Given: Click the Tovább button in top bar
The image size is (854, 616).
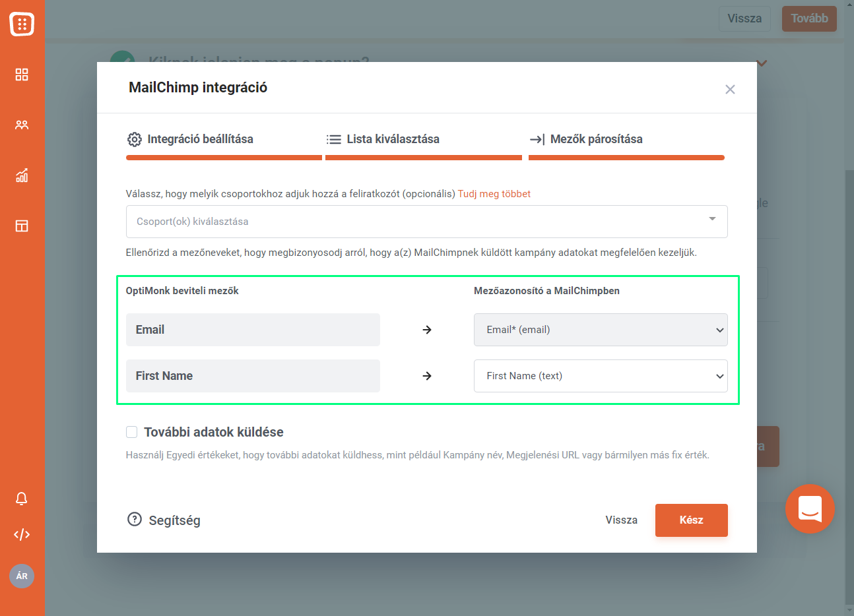Looking at the screenshot, I should tap(809, 18).
